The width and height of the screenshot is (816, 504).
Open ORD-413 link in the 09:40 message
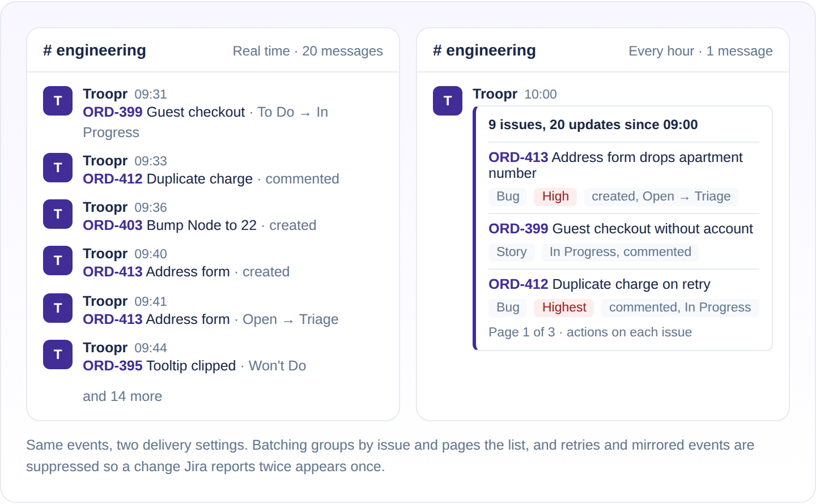[113, 272]
